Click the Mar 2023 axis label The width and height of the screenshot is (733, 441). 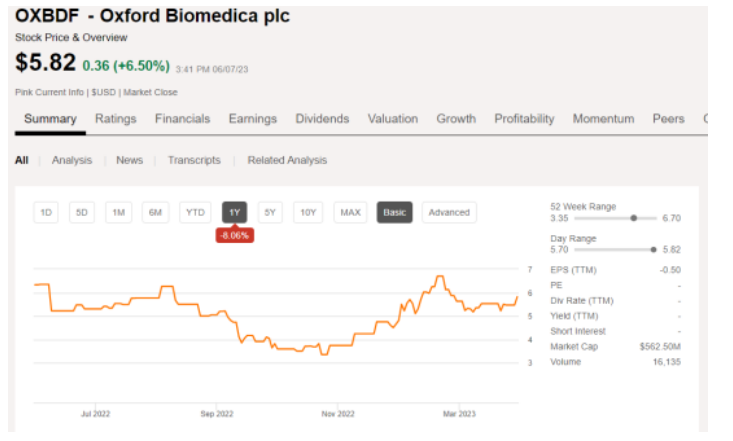tap(459, 414)
